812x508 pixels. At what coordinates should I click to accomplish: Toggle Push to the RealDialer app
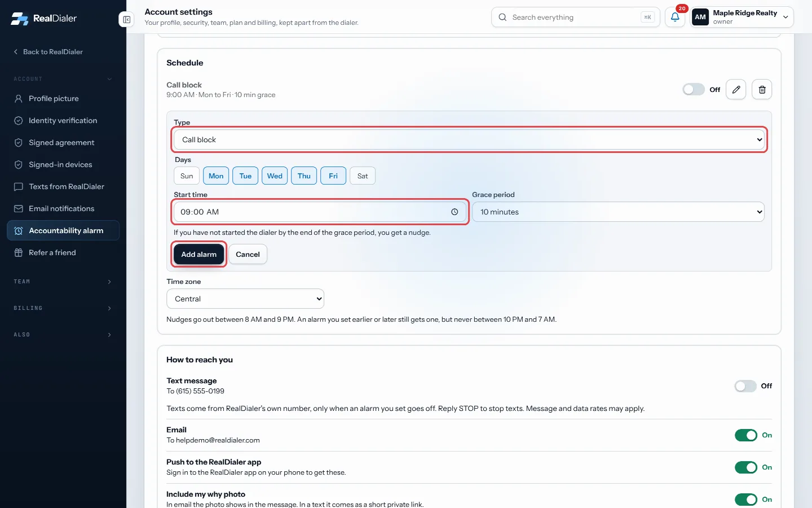click(745, 467)
